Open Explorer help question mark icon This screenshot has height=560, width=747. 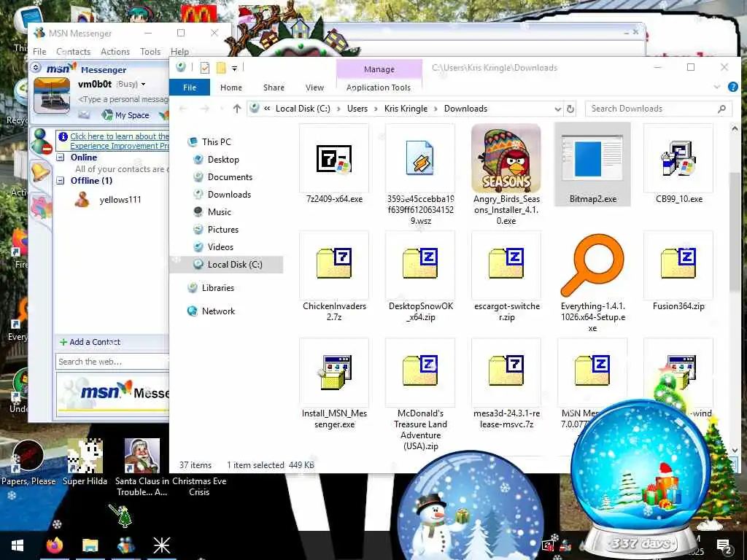pyautogui.click(x=732, y=87)
